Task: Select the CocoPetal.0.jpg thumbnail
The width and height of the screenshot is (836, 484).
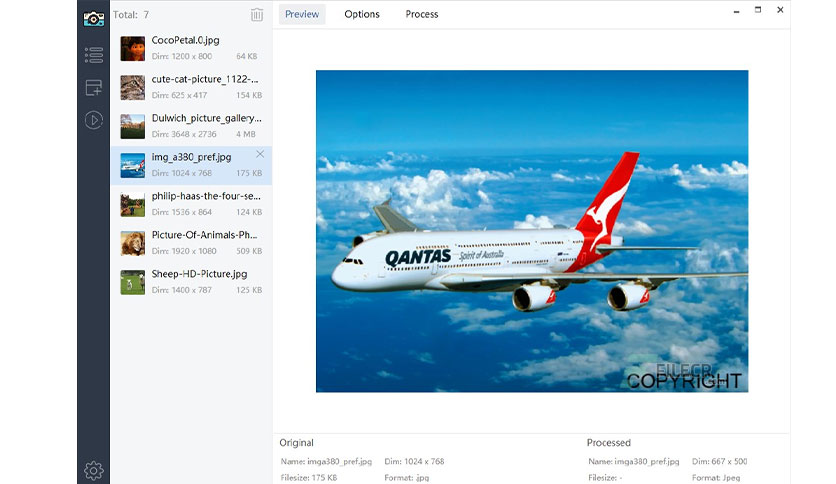Action: tap(133, 49)
